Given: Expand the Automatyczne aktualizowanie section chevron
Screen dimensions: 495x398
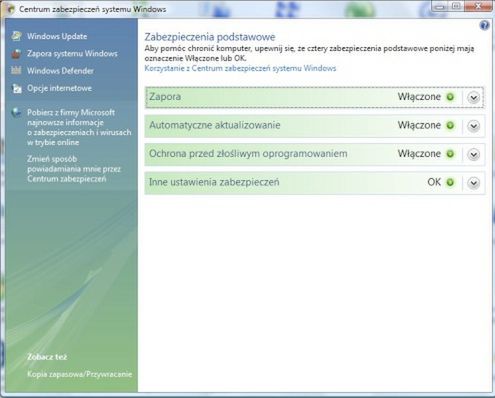Looking at the screenshot, I should point(474,126).
